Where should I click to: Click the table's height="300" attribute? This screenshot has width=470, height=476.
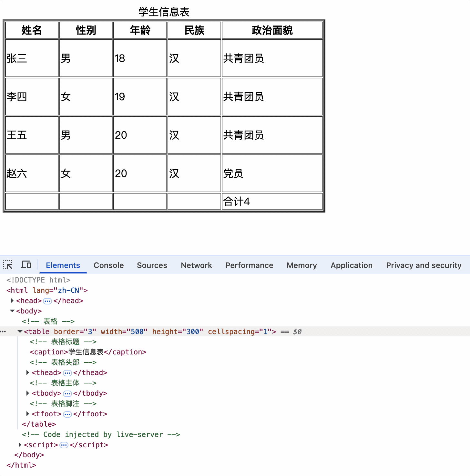(178, 332)
